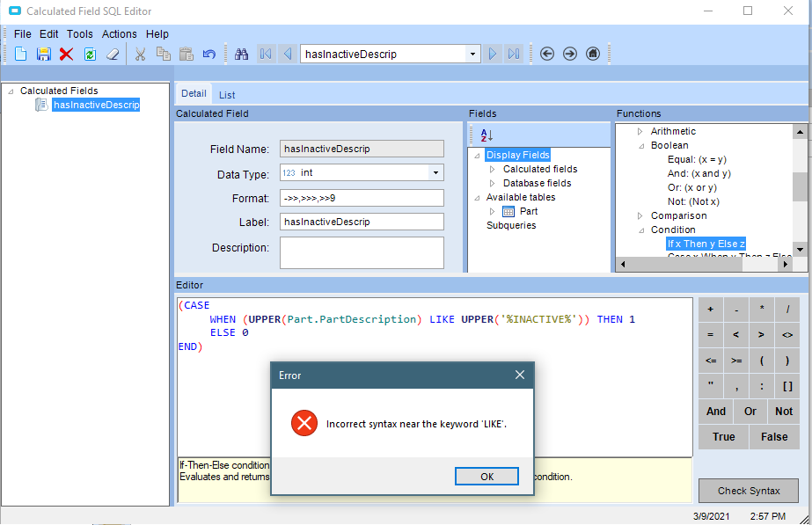Go to the first record
Screen dimensions: 812x525
[x=266, y=54]
